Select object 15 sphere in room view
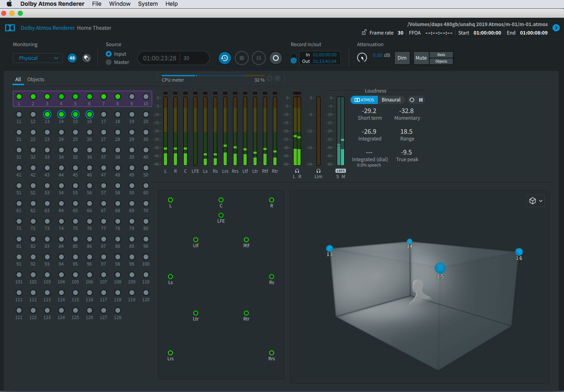Image resolution: width=564 pixels, height=392 pixels. tap(440, 268)
